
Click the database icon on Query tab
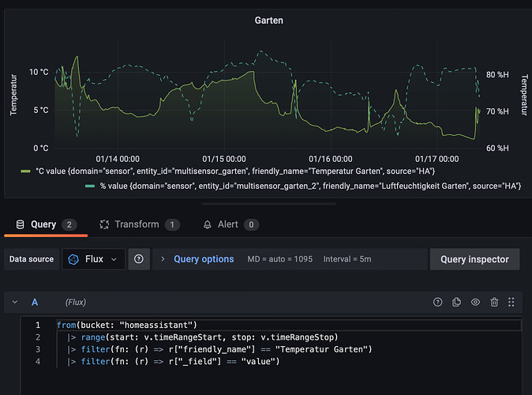20,224
